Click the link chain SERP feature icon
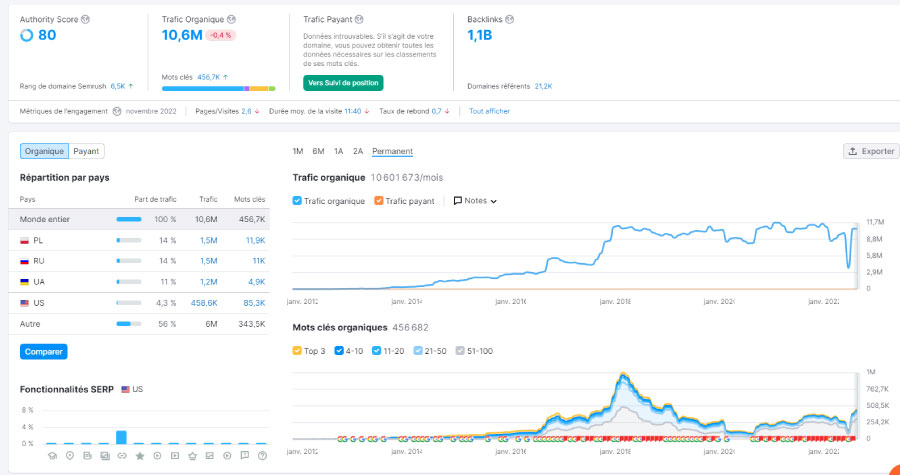Screen dimensions: 900x475 point(122,456)
